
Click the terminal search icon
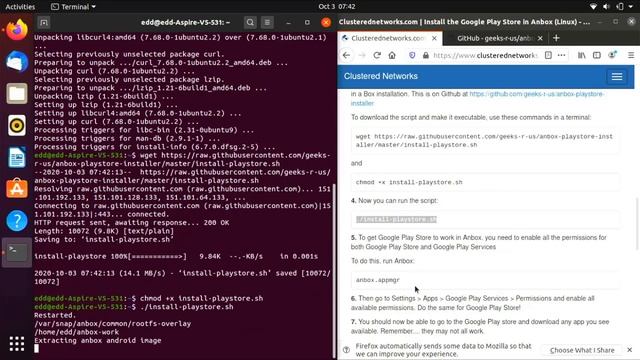(250, 22)
